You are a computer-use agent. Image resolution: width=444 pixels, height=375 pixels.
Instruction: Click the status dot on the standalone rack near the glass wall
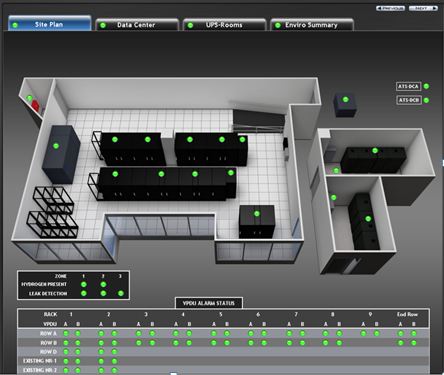pos(257,214)
